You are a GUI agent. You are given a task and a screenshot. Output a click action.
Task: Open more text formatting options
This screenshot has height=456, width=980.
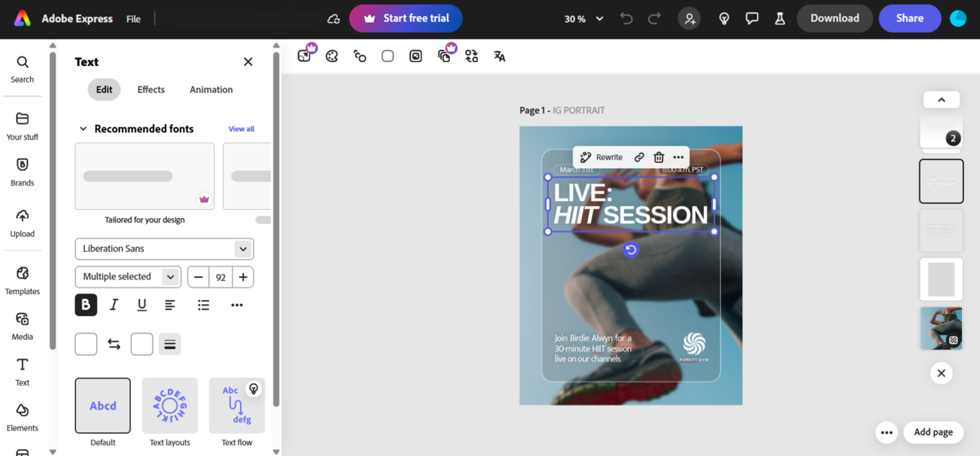(x=237, y=305)
